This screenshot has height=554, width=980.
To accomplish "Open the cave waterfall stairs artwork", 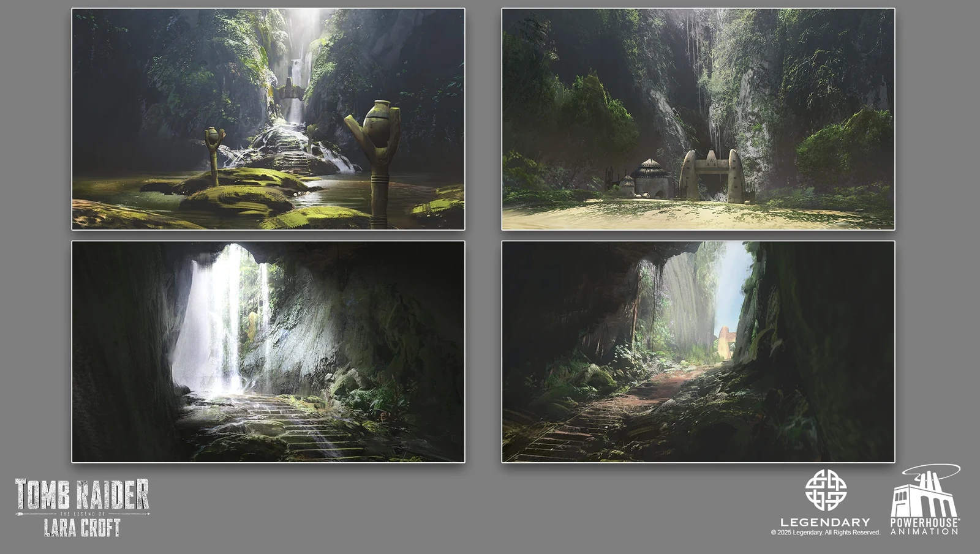I will click(268, 352).
